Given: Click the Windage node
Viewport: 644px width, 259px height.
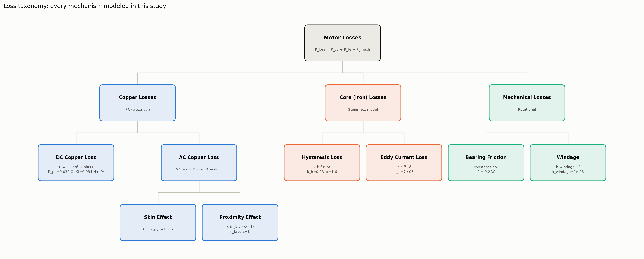Looking at the screenshot, I should [x=568, y=163].
